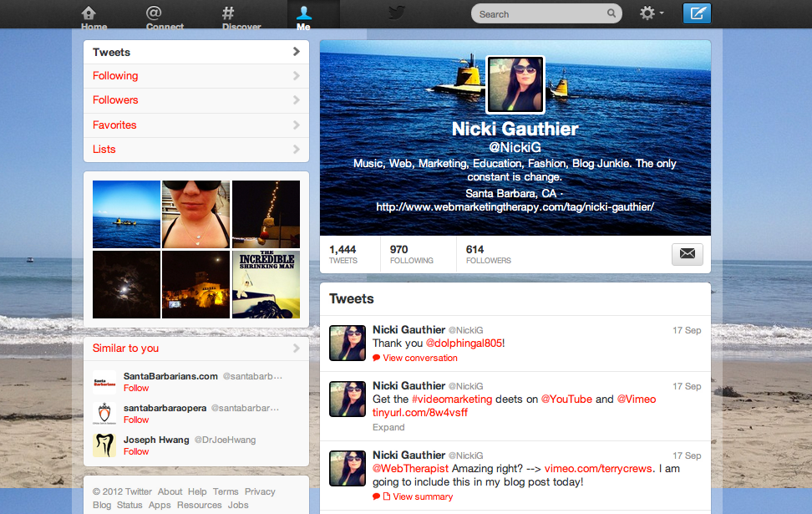Open the Followers section
Image resolution: width=812 pixels, height=514 pixels.
tap(196, 100)
